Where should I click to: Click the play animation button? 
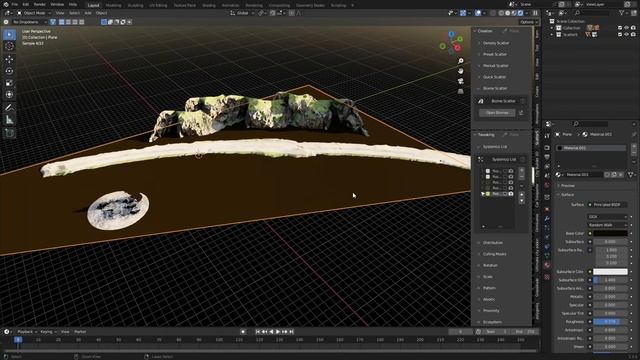[x=278, y=332]
